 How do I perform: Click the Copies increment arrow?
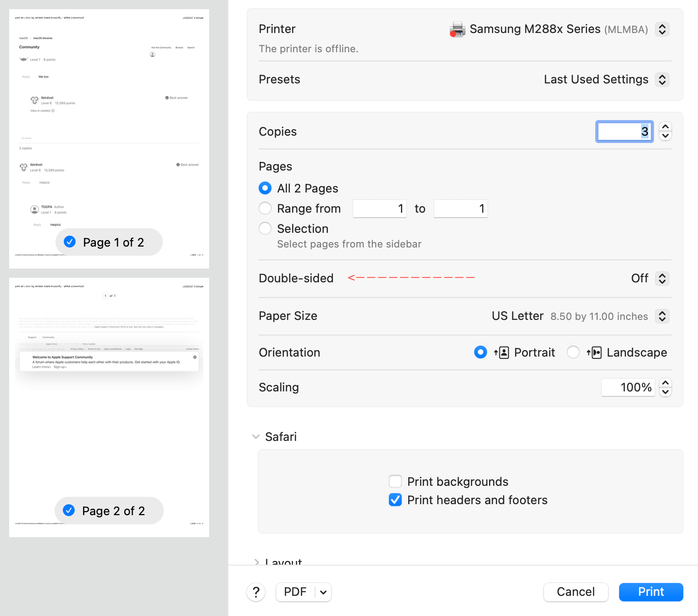click(665, 127)
